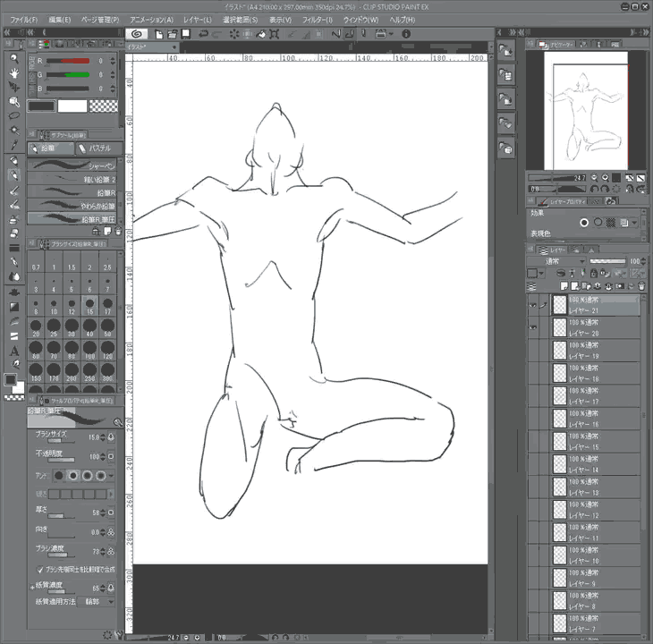
Task: Adjust the red R color slider
Action: (x=68, y=62)
